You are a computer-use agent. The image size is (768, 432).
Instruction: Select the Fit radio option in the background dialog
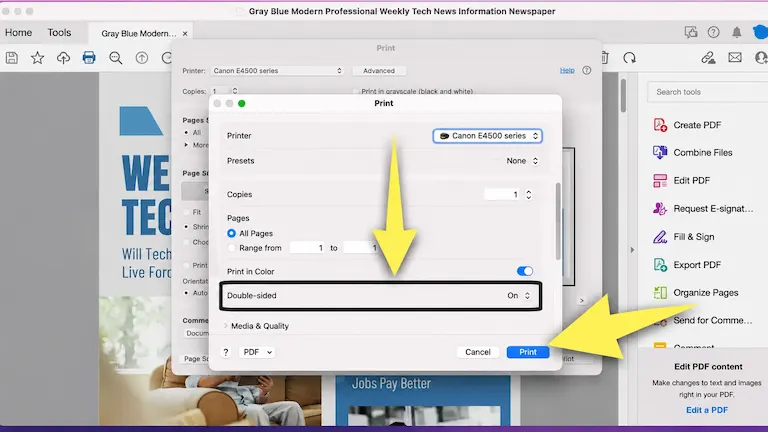pos(187,212)
